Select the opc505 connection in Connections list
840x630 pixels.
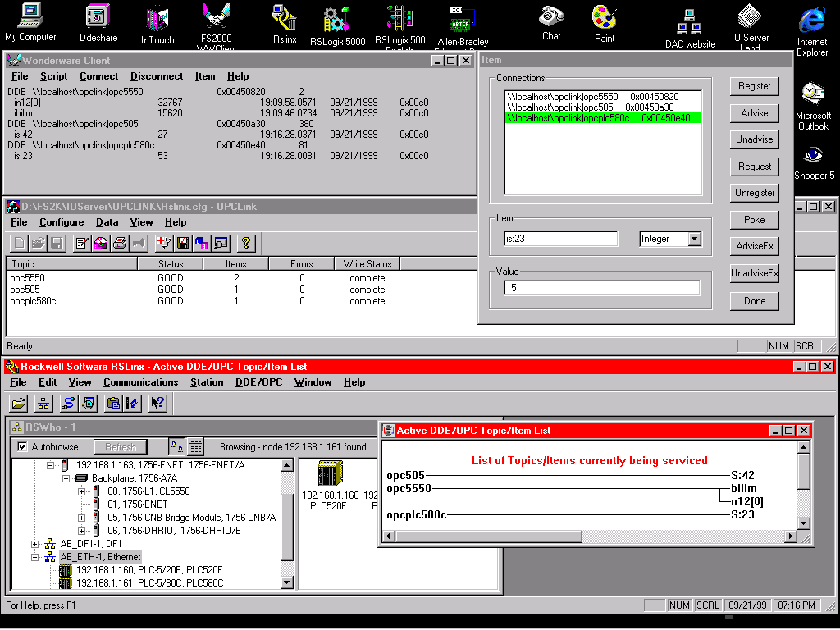click(603, 107)
